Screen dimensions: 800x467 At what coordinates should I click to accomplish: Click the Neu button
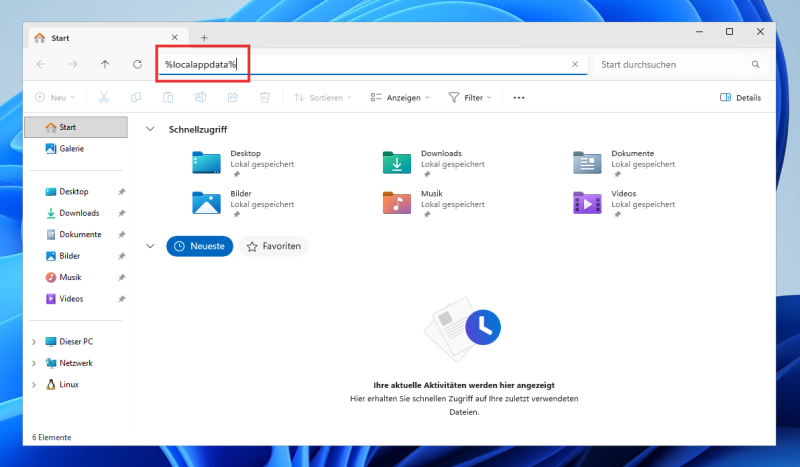(x=55, y=98)
